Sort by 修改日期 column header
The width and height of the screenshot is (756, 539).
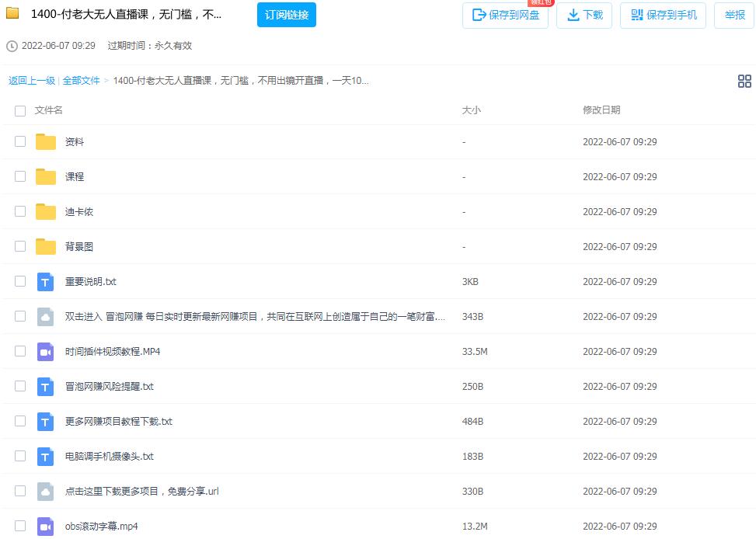601,110
